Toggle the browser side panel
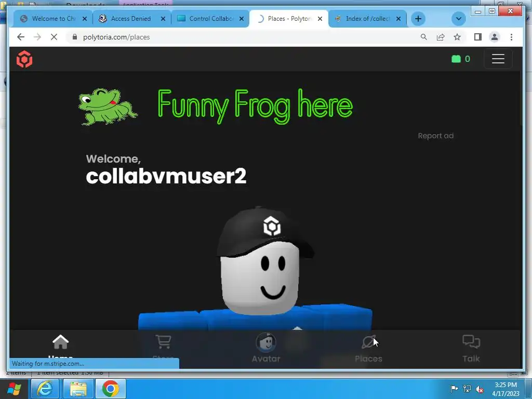Viewport: 532px width, 399px height. (478, 37)
